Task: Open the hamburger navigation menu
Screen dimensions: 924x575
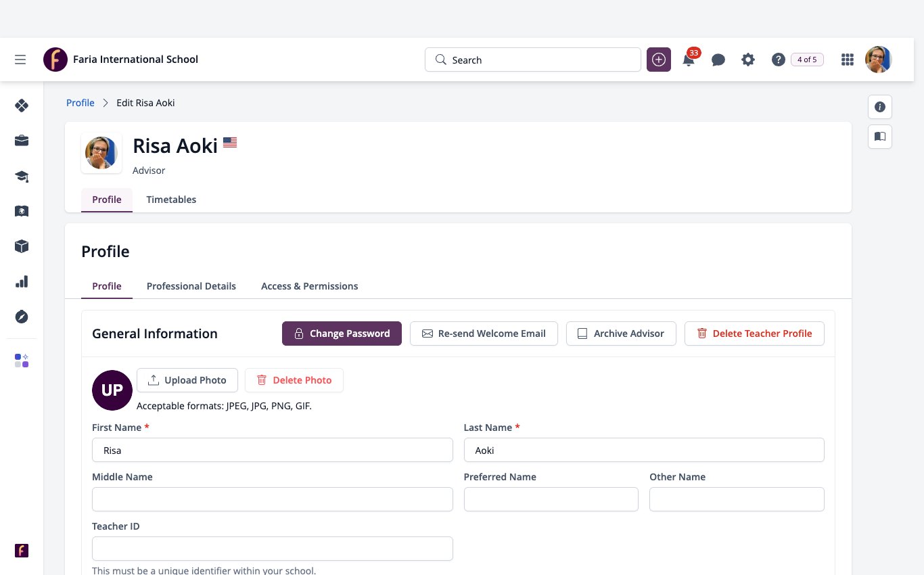Action: (20, 60)
